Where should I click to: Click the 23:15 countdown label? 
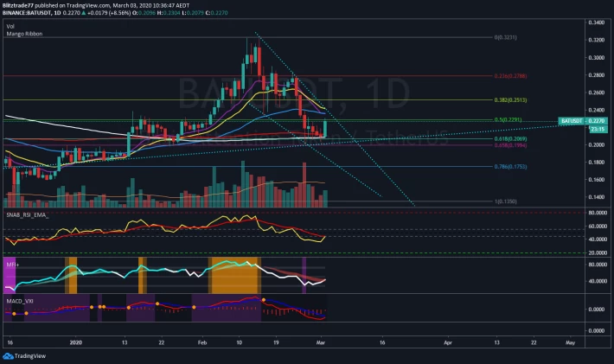point(598,129)
